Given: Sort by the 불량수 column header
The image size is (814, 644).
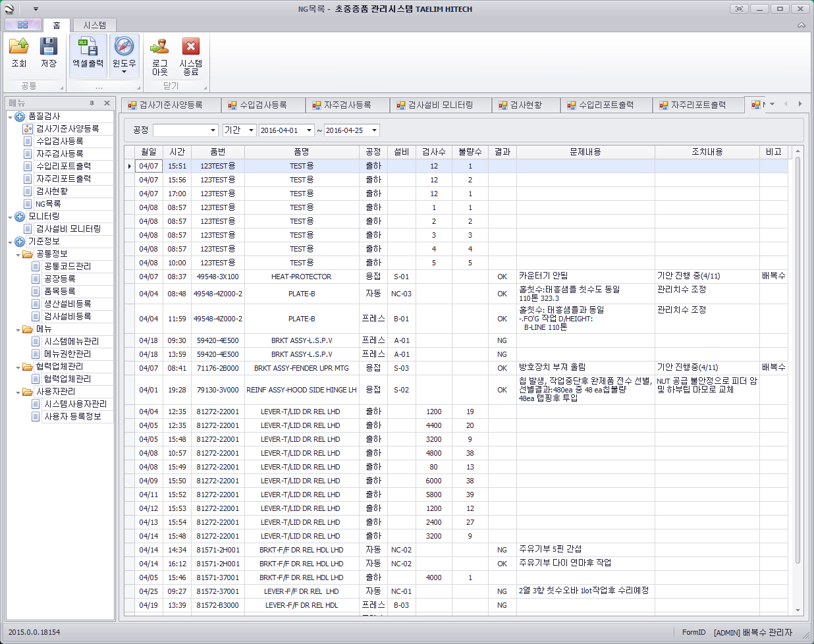Looking at the screenshot, I should tap(470, 152).
